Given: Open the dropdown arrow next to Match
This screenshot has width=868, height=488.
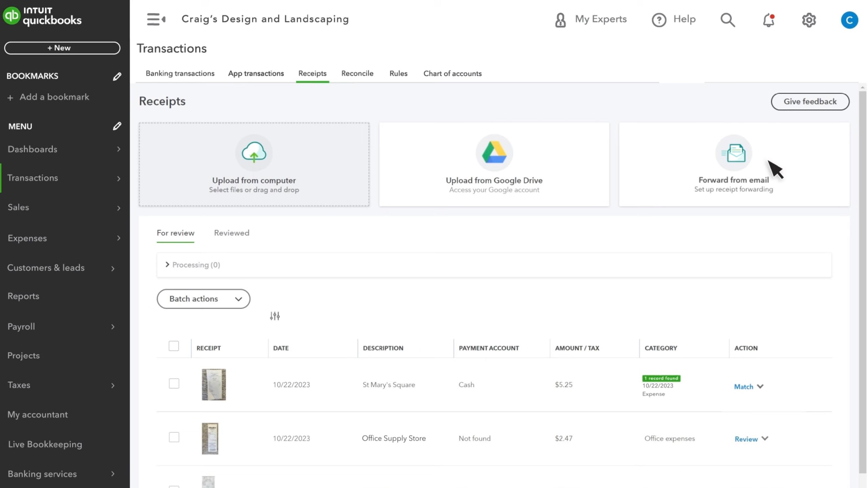Looking at the screenshot, I should click(760, 386).
